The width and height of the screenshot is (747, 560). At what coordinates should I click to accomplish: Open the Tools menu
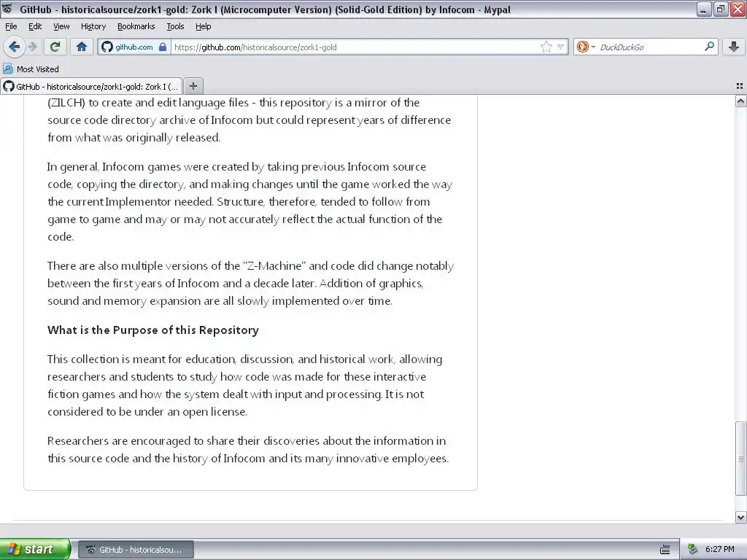pos(175,26)
